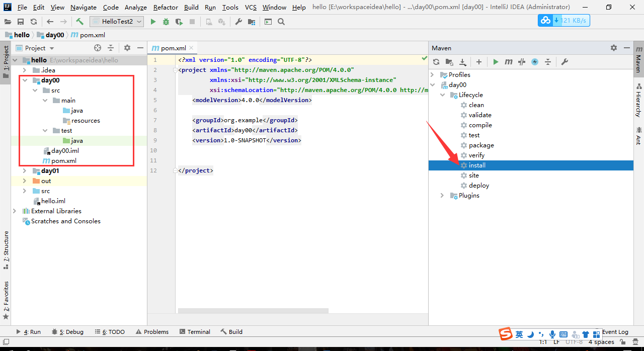Build project with the green hammer icon
Viewport: 644px width, 351px height.
80,22
